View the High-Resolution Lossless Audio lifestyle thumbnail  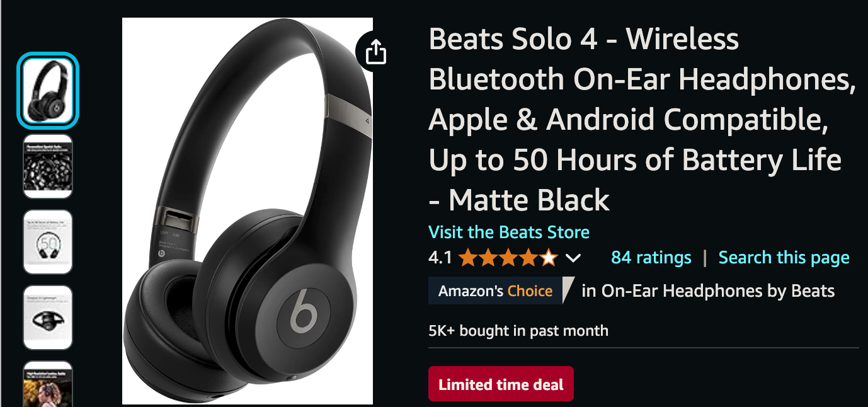[x=47, y=384]
